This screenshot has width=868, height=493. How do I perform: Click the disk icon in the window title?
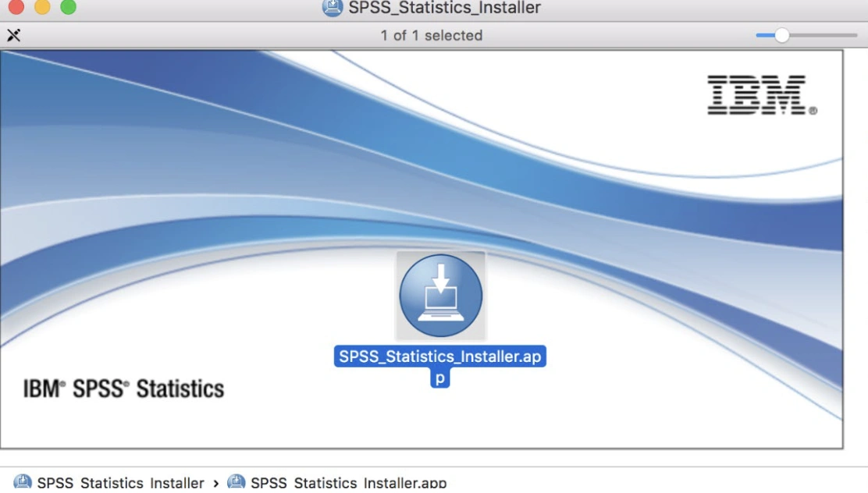[x=333, y=8]
